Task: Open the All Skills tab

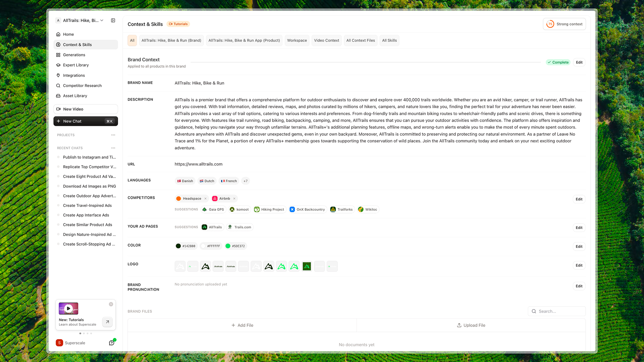Action: pyautogui.click(x=389, y=41)
